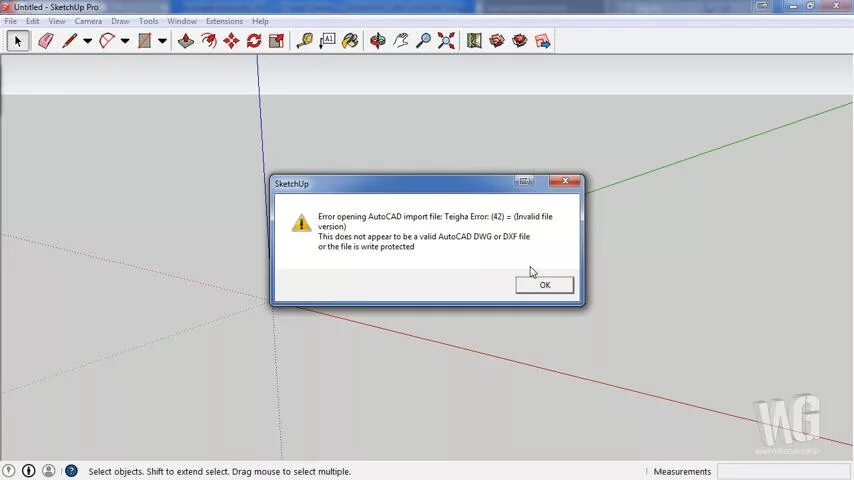Open the Help menu

coord(260,21)
